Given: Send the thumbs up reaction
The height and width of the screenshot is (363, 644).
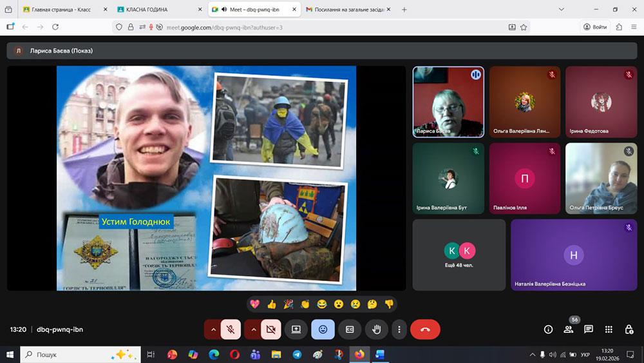Looking at the screenshot, I should coord(272,304).
